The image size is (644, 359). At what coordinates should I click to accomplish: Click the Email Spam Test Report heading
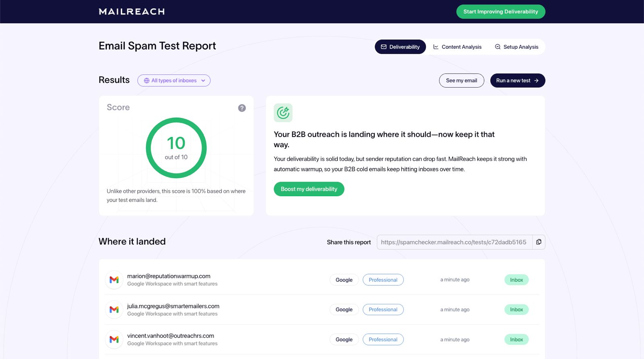(x=157, y=46)
